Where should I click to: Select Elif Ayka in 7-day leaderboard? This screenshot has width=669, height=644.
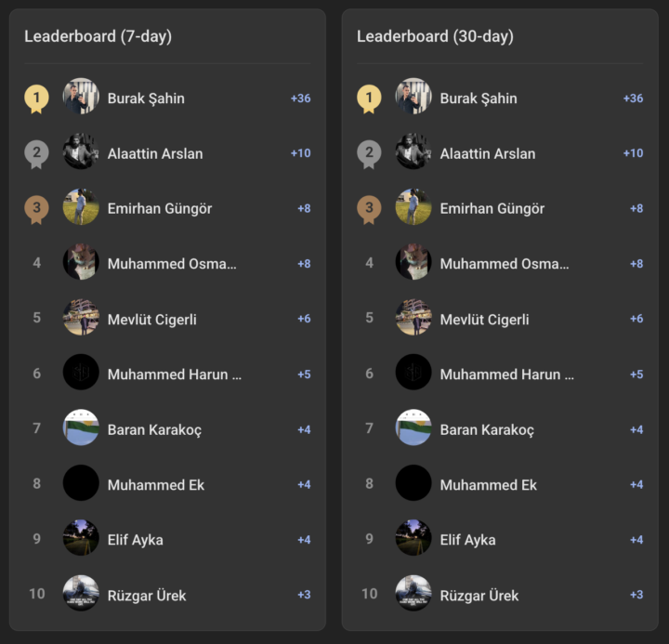[135, 539]
